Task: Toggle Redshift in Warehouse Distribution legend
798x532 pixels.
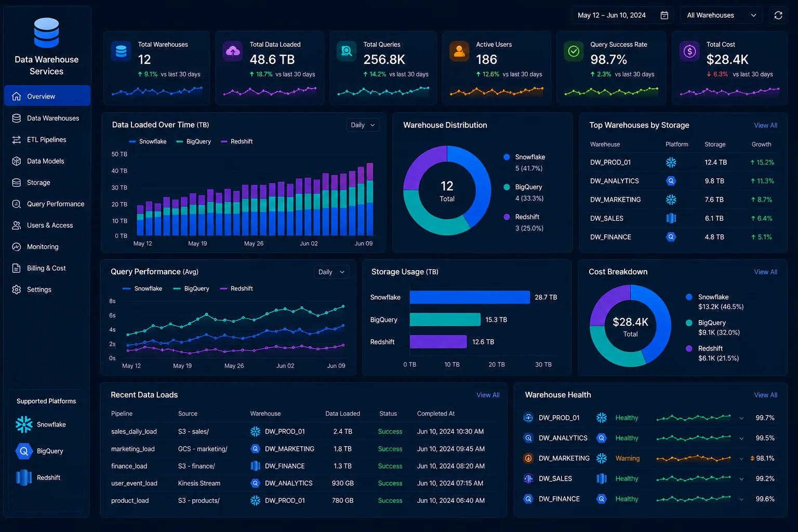Action: pyautogui.click(x=522, y=217)
